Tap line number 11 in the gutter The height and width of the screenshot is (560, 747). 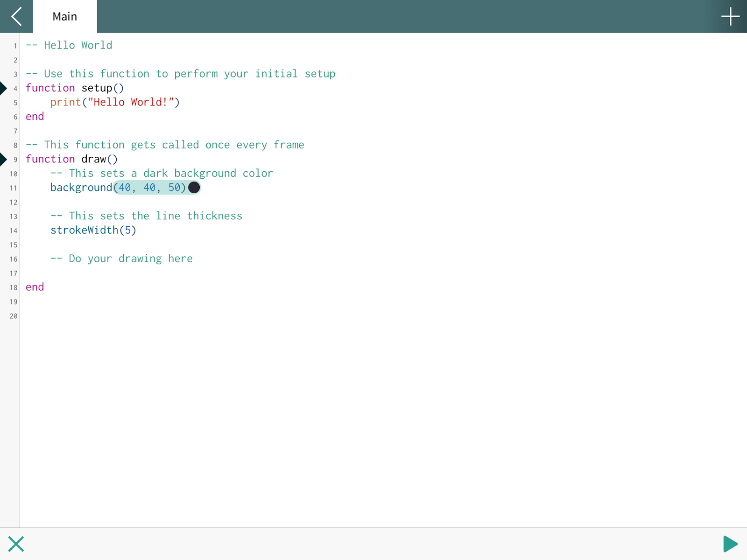(14, 188)
